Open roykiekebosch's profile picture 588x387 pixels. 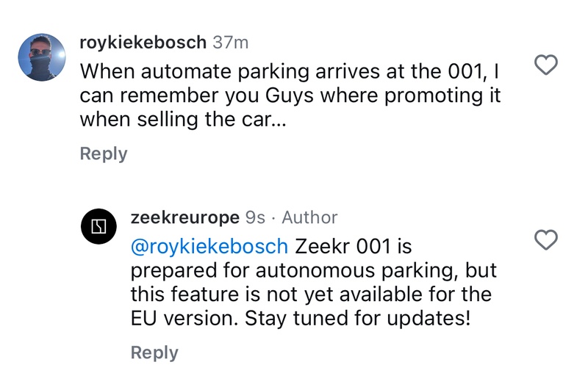point(42,57)
